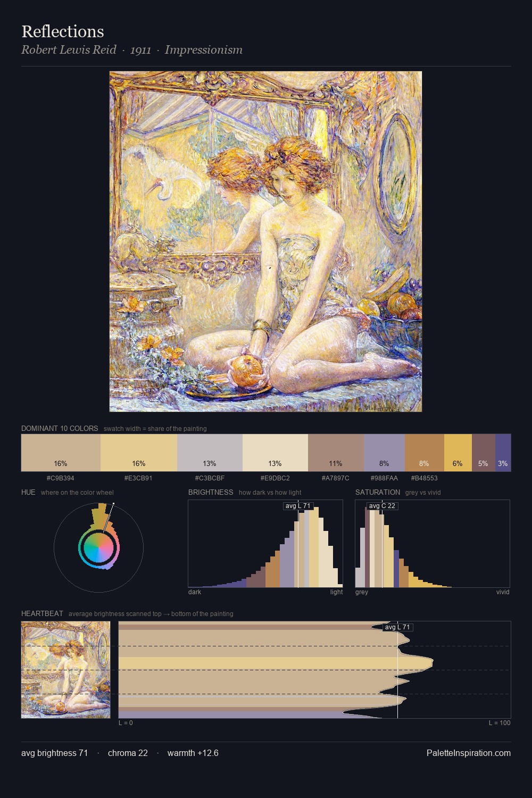Select the #A7897C mauve-brown swatch at 11%

click(x=336, y=453)
